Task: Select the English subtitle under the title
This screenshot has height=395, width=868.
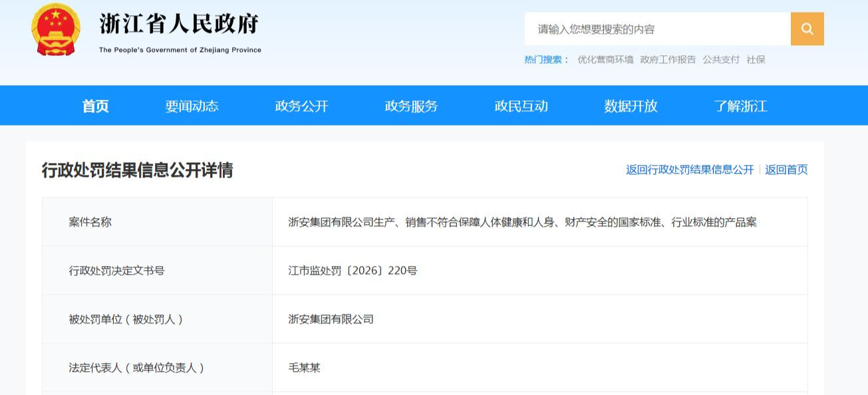Action: point(180,50)
